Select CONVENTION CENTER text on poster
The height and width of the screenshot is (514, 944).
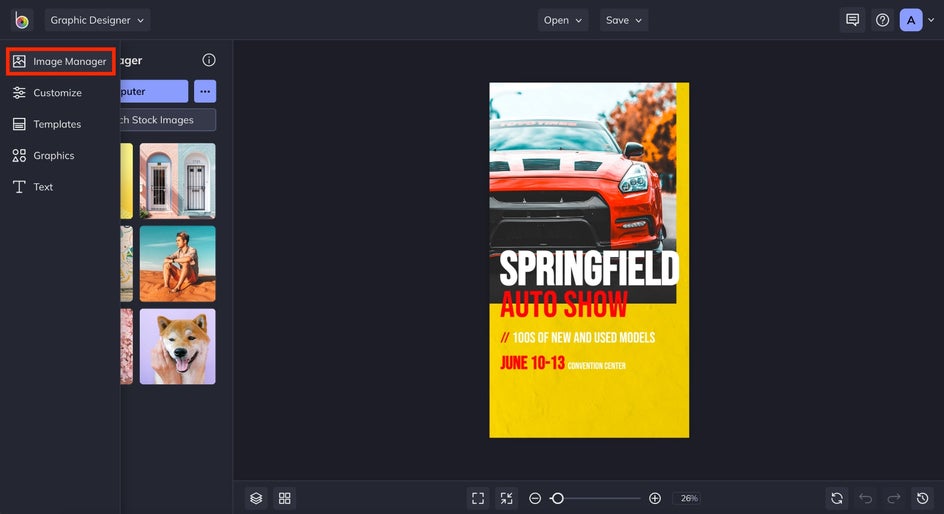click(x=597, y=366)
